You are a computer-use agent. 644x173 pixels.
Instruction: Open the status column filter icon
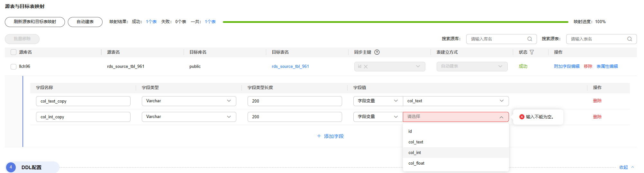(x=532, y=52)
